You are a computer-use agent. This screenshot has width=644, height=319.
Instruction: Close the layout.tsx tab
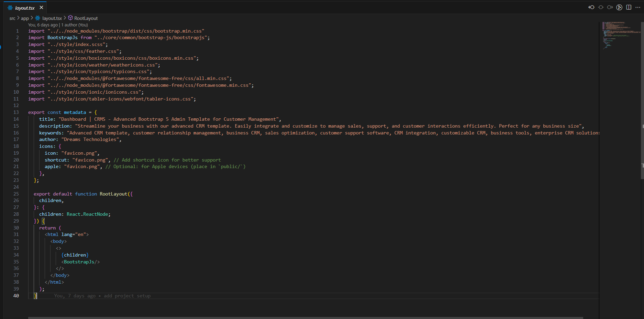tap(41, 8)
